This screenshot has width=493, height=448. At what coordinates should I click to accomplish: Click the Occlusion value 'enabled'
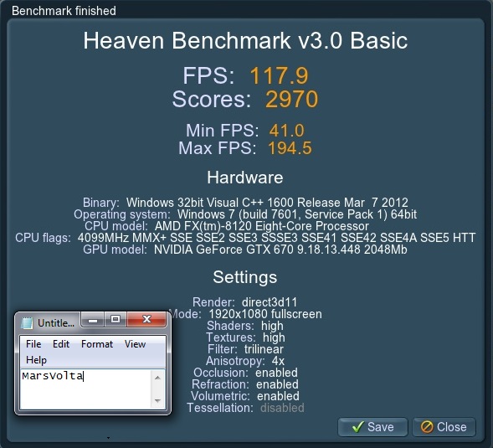[x=276, y=373]
